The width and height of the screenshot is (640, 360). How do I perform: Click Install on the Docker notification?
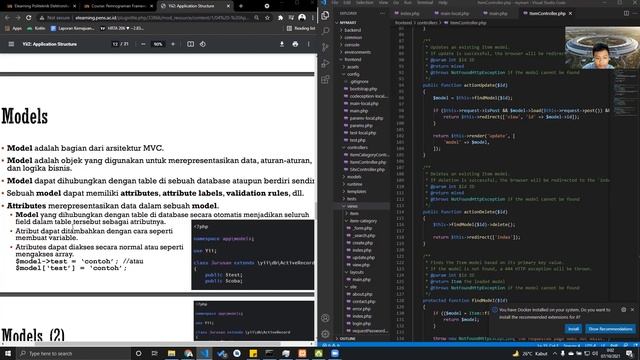click(x=573, y=329)
